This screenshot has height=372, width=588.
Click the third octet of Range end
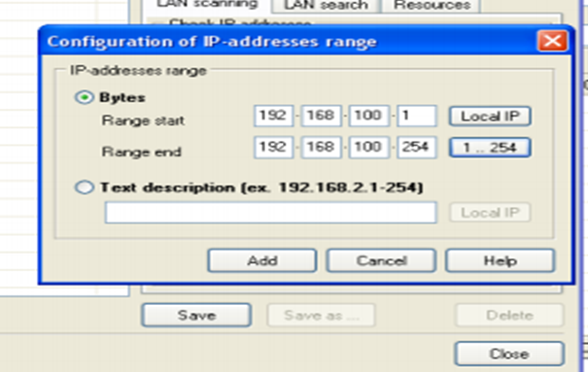tap(368, 147)
